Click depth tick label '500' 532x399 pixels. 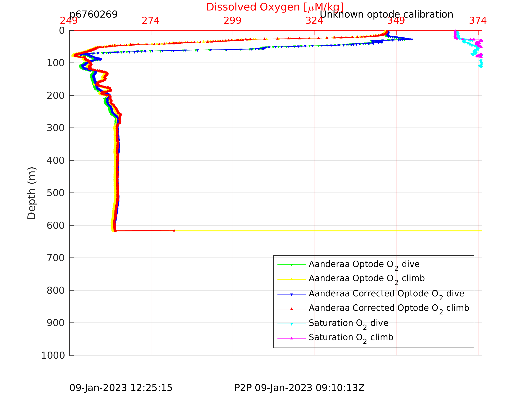pyautogui.click(x=56, y=193)
